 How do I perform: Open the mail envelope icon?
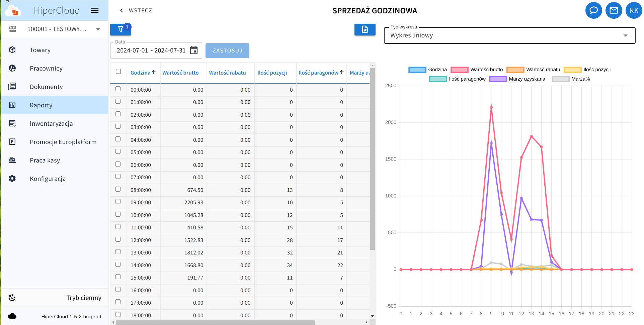click(614, 10)
